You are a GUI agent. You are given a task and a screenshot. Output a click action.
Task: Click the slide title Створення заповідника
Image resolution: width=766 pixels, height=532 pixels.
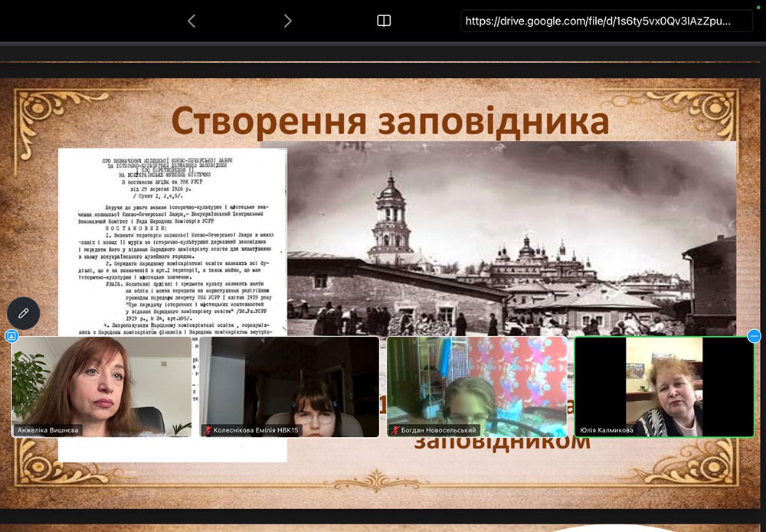[390, 121]
